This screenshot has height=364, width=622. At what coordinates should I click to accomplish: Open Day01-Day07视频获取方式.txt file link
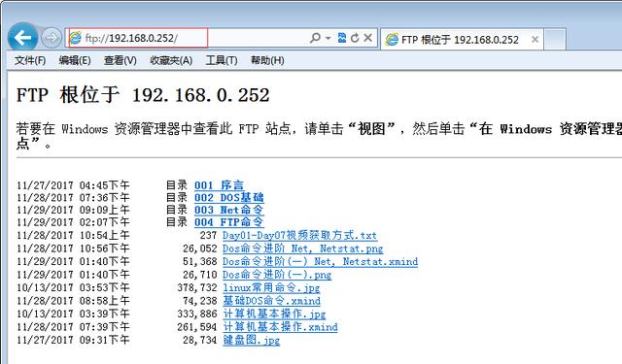click(x=299, y=235)
